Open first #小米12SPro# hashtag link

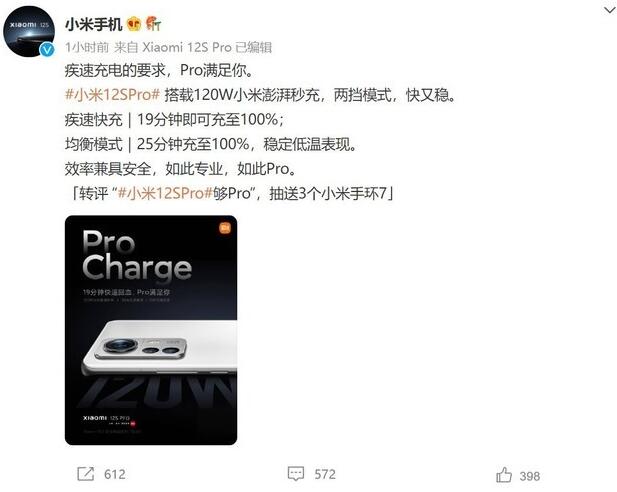coord(112,95)
